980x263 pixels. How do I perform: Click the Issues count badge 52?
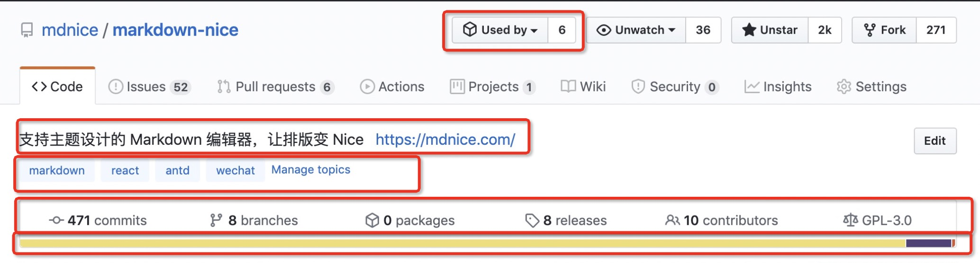pos(181,87)
